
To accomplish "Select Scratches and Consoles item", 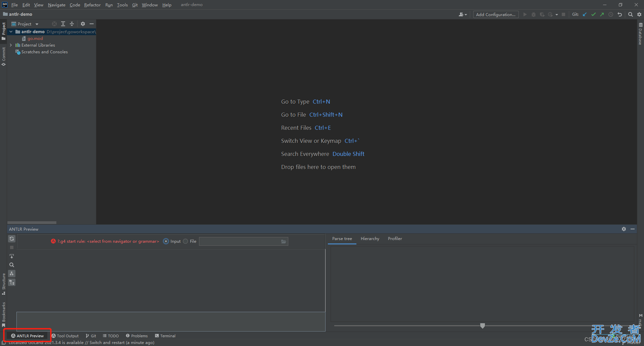I will click(x=45, y=52).
